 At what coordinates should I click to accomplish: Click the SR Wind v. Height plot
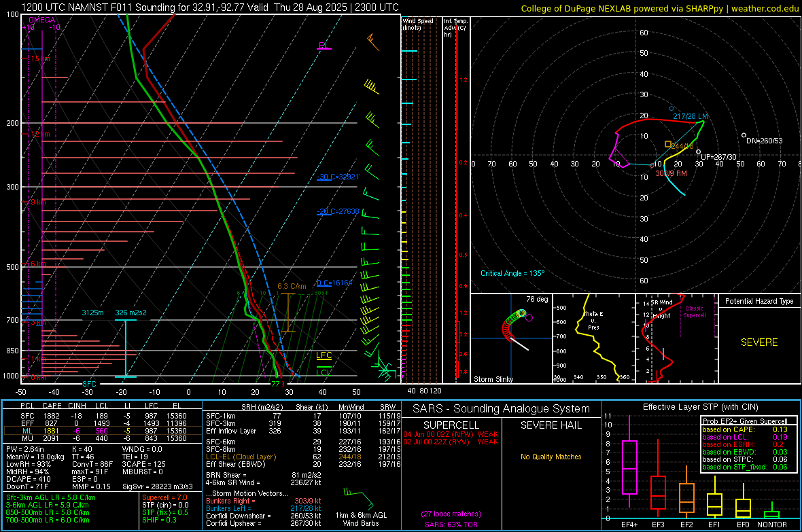pyautogui.click(x=677, y=338)
